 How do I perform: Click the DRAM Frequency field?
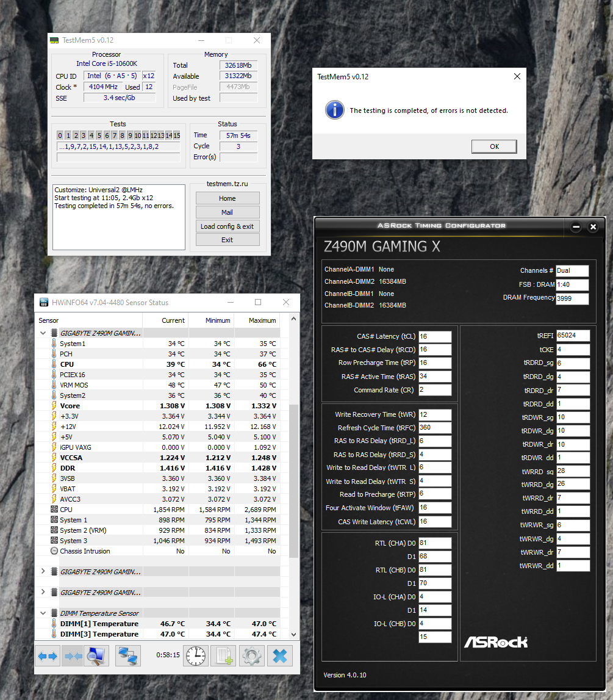(572, 298)
